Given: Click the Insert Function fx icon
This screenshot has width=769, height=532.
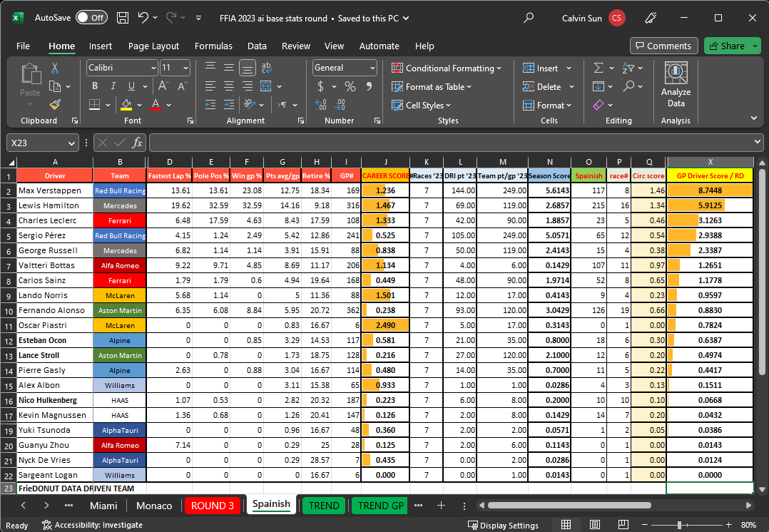Looking at the screenshot, I should pyautogui.click(x=137, y=143).
